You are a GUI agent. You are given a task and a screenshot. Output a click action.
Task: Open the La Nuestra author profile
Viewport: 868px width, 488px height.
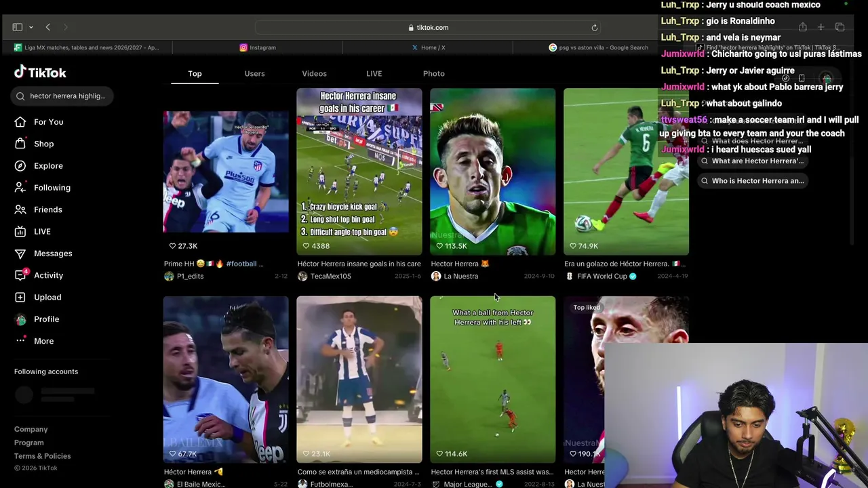pyautogui.click(x=454, y=277)
